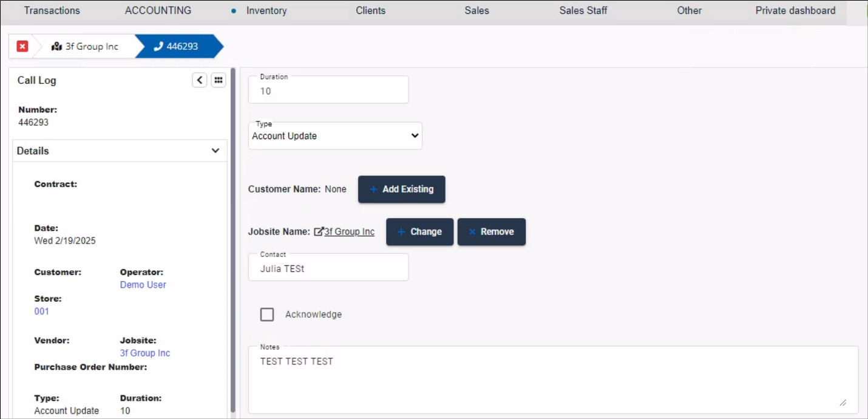Open the grid view icon in Call Log
Screen dimensions: 868x419
219,80
